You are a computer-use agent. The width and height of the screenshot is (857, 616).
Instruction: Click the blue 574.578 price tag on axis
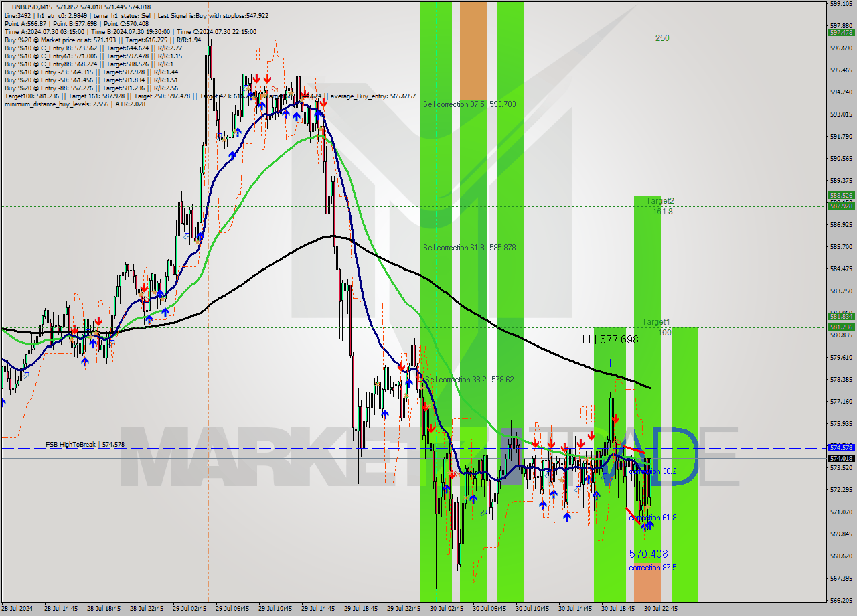coord(841,447)
